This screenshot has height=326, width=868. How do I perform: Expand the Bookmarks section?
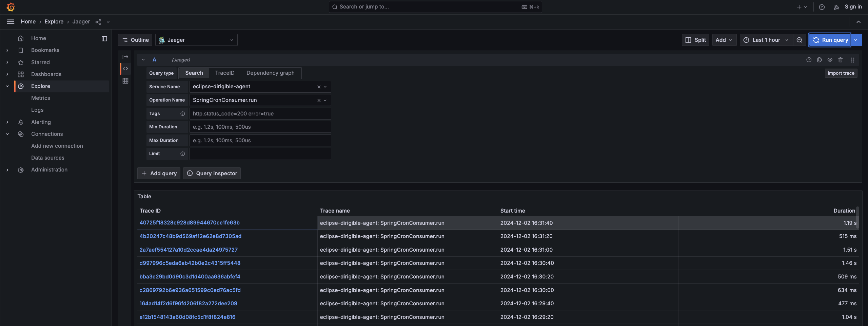(x=7, y=50)
